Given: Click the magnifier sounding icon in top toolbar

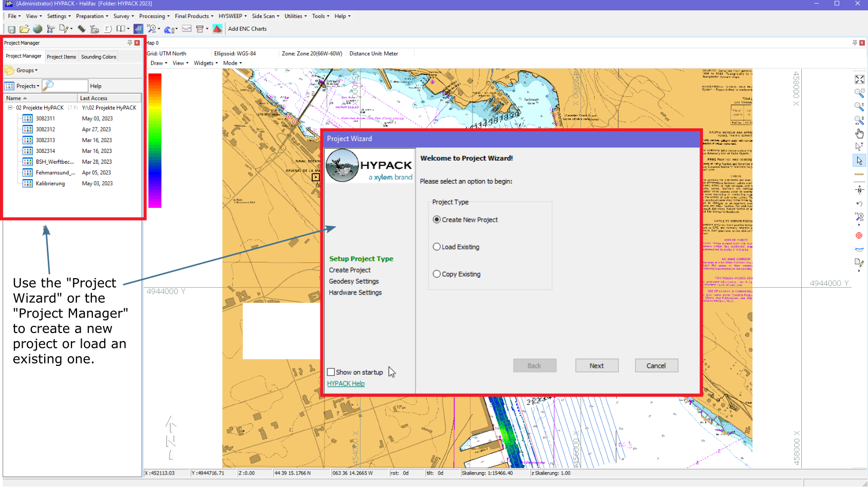Looking at the screenshot, I should tap(152, 29).
